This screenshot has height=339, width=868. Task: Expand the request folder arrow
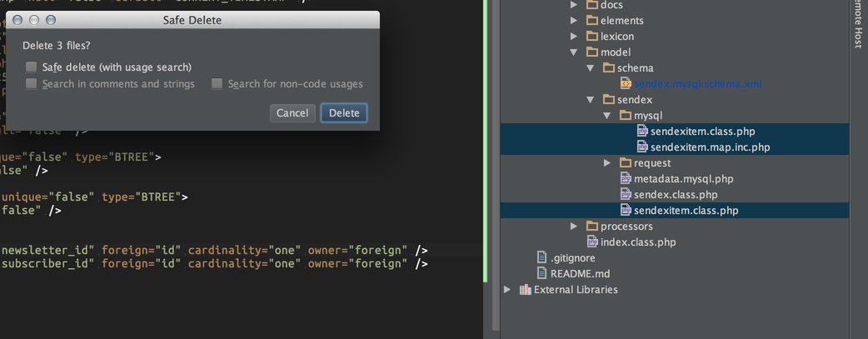coord(607,162)
